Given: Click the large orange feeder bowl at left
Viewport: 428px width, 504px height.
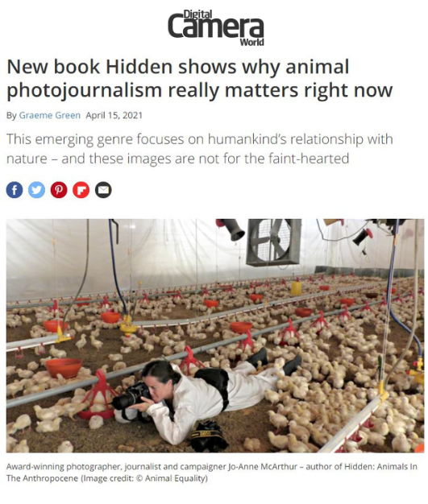Looking at the screenshot, I should (x=64, y=367).
